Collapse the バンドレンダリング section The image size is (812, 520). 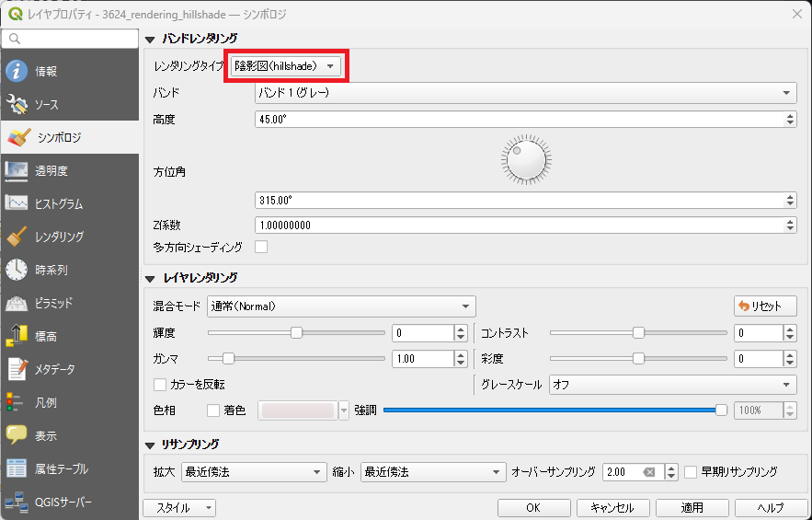[x=150, y=39]
